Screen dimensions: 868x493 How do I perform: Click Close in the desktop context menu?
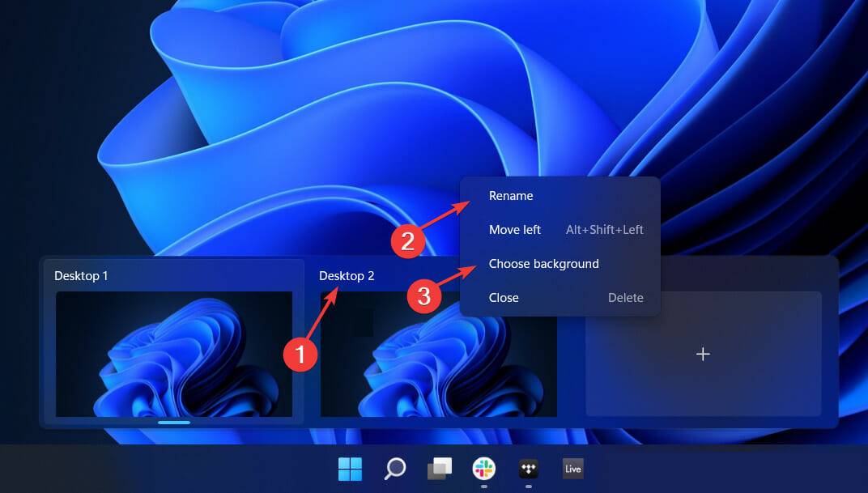[x=504, y=298]
